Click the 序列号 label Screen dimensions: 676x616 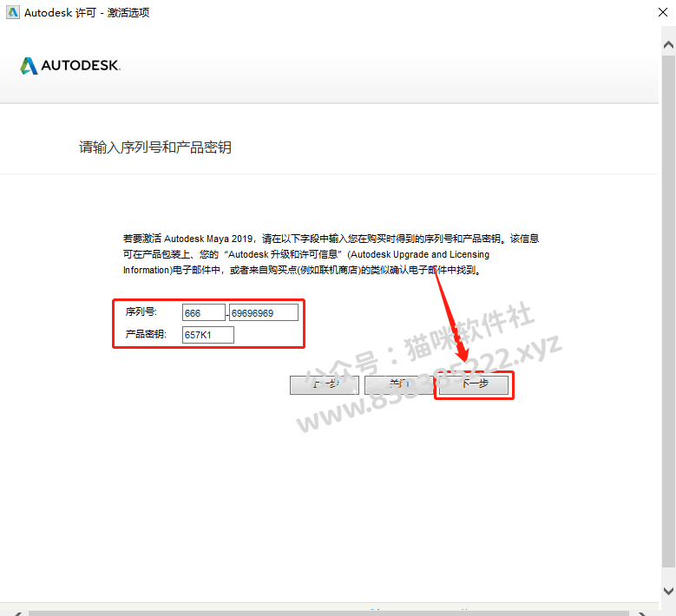click(x=141, y=311)
